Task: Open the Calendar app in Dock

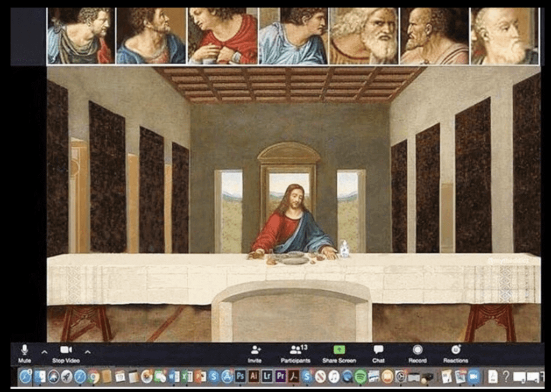Action: coord(120,377)
